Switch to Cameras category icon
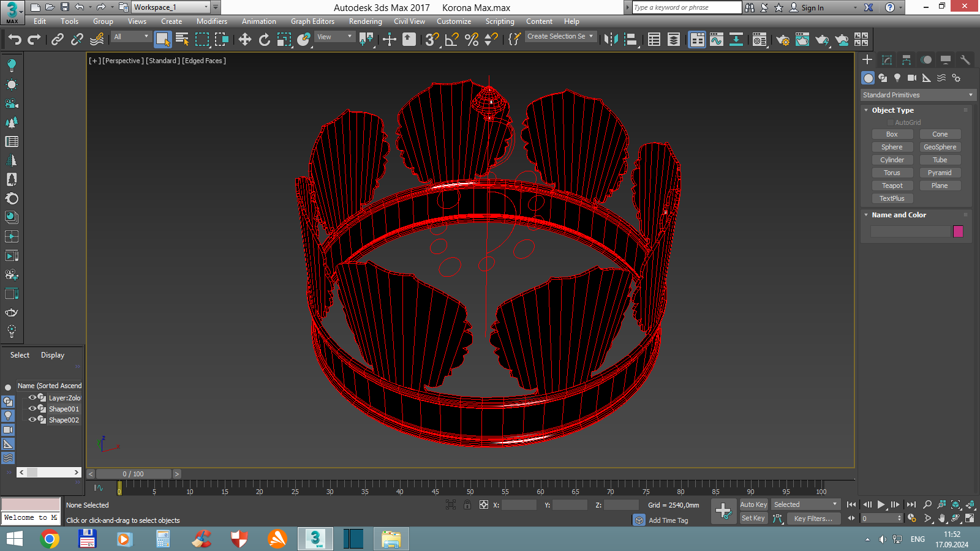Screen dimensions: 980x551 click(912, 78)
